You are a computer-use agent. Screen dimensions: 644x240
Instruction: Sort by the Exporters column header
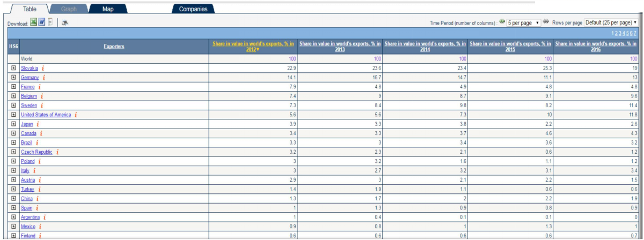pos(114,47)
